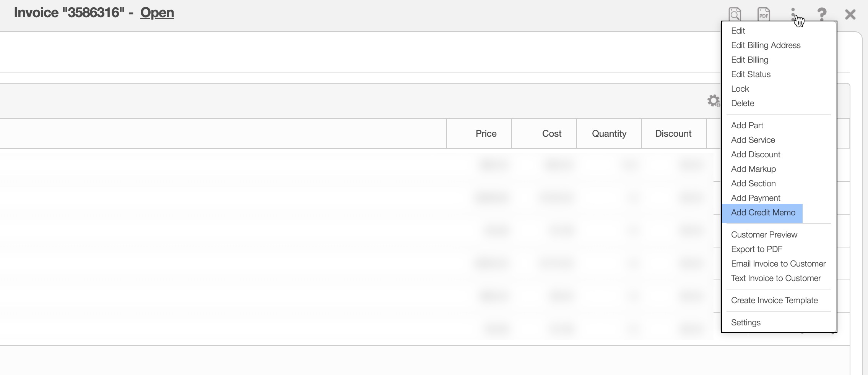Open Customer Preview from the menu
The width and height of the screenshot is (868, 375).
tap(764, 235)
